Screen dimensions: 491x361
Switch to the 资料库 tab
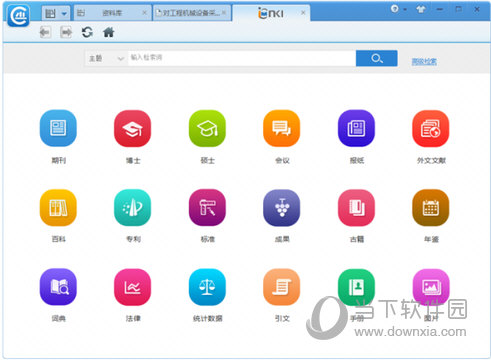pos(112,13)
